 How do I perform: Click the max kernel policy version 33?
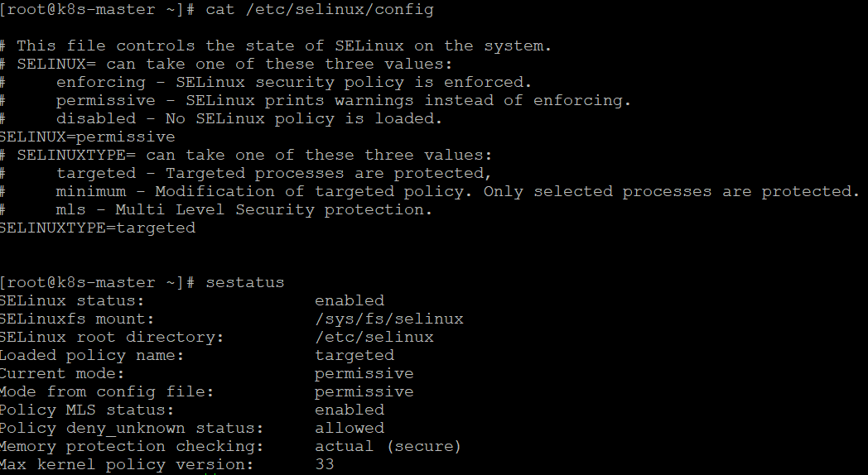click(x=325, y=464)
